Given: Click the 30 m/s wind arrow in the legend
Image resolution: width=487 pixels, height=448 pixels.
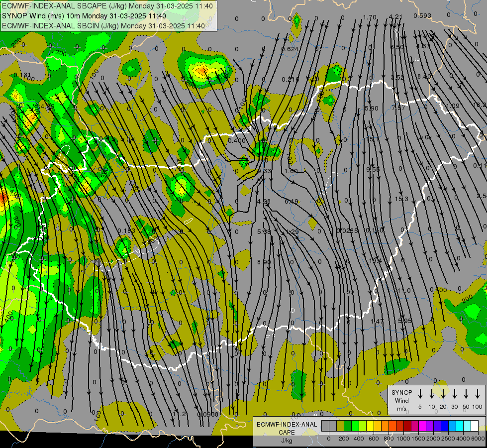Looking at the screenshot, I should coord(454,394).
